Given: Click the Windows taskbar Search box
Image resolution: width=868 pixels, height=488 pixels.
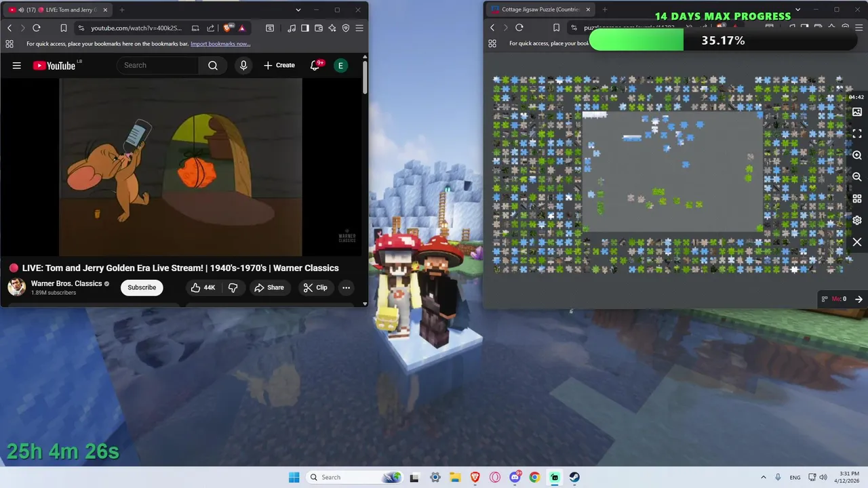Looking at the screenshot, I should click(x=354, y=477).
